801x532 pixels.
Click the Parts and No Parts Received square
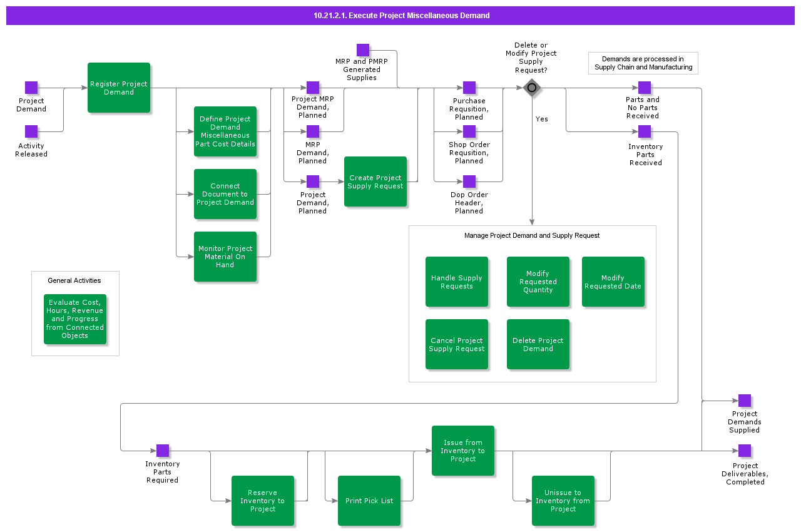tap(645, 88)
